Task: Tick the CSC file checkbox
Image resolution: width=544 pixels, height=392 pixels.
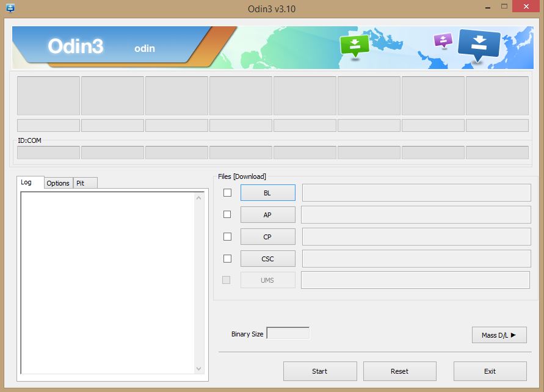Action: click(x=227, y=258)
